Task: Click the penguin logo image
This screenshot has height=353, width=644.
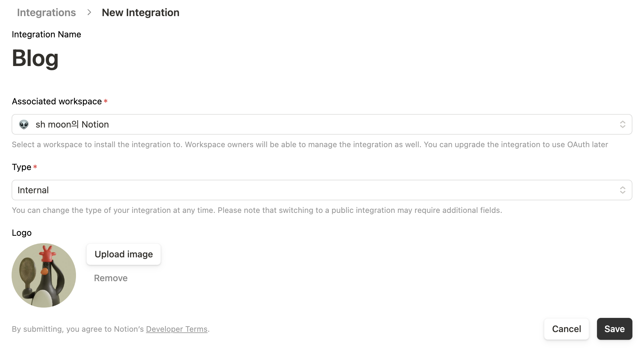Action: [x=44, y=275]
